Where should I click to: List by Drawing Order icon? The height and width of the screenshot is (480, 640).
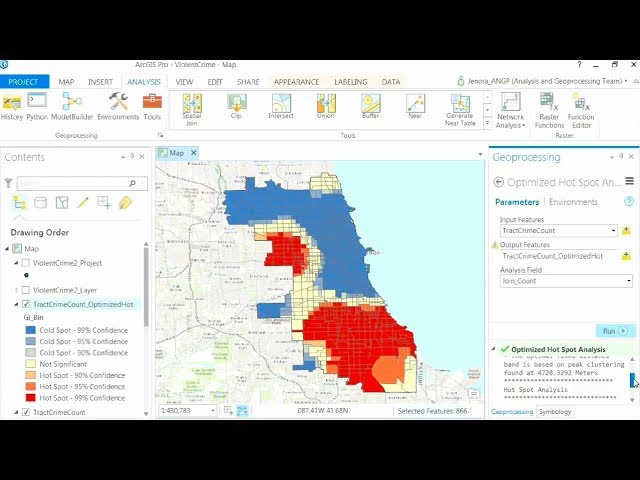click(x=19, y=202)
